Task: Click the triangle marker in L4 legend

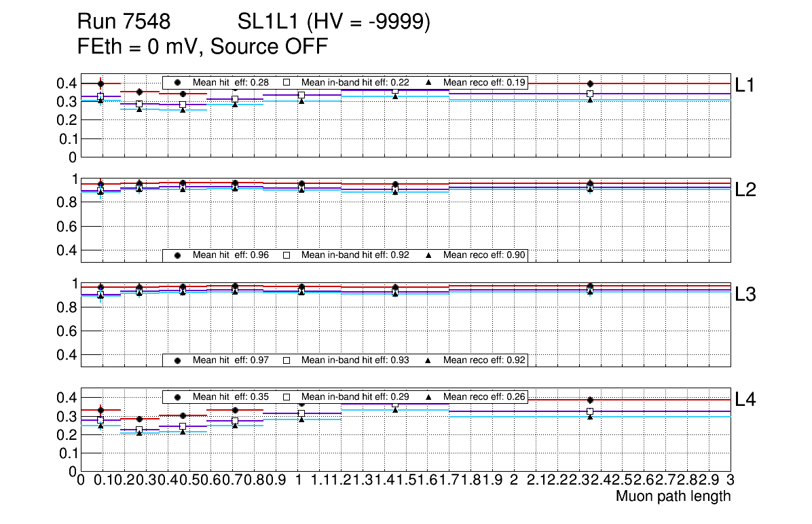Action: click(428, 397)
